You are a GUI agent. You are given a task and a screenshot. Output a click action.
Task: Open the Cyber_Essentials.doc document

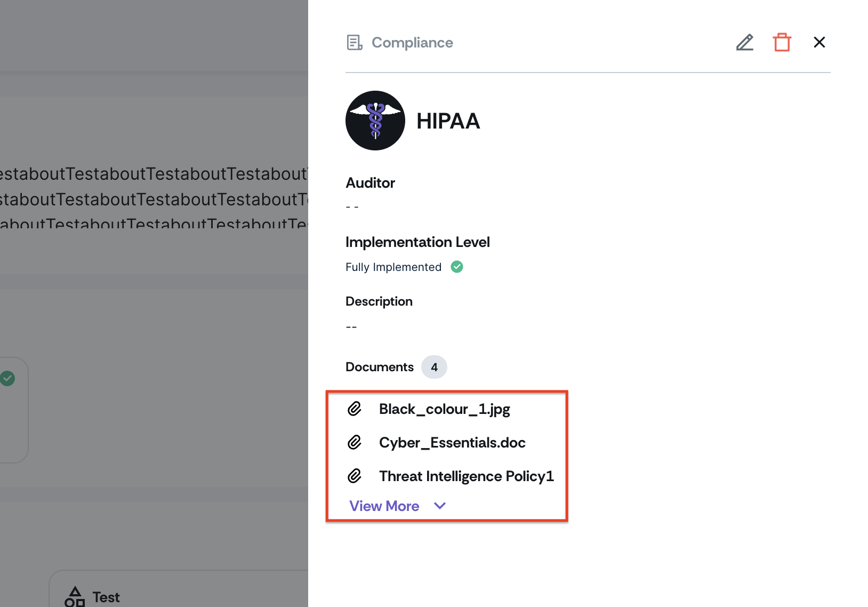pyautogui.click(x=452, y=443)
